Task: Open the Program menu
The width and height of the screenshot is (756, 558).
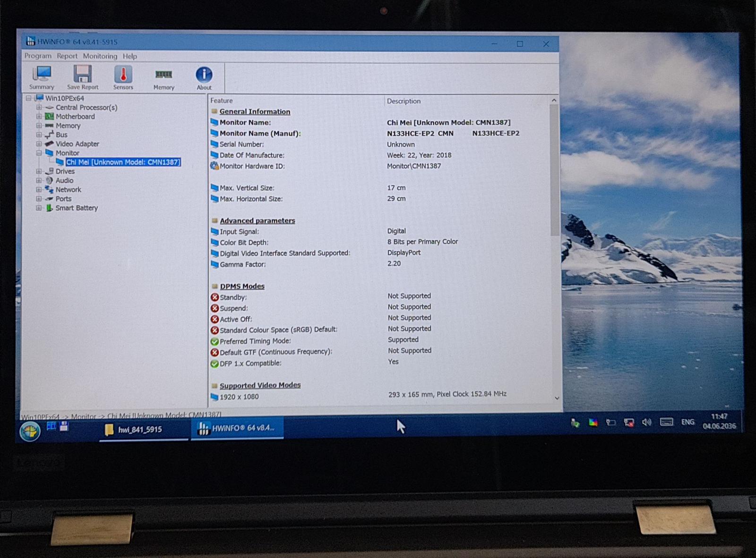Action: click(38, 56)
